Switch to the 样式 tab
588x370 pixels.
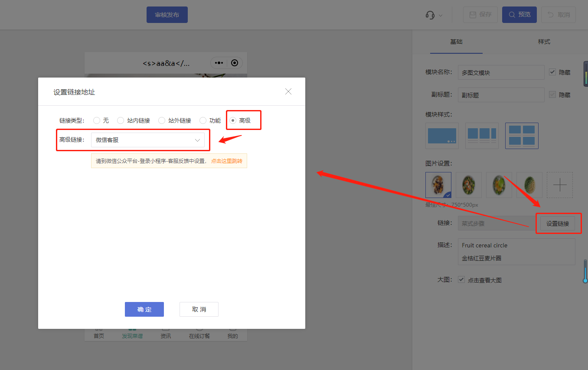pos(544,42)
